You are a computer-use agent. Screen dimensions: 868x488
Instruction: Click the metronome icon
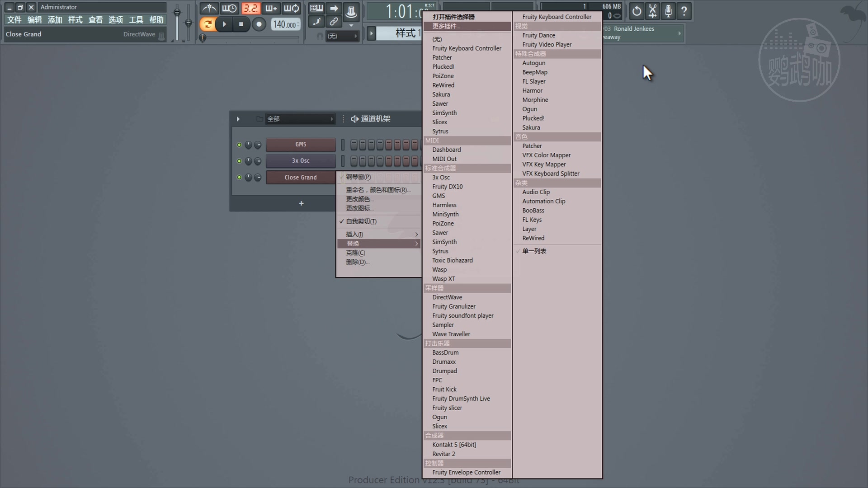tap(208, 8)
